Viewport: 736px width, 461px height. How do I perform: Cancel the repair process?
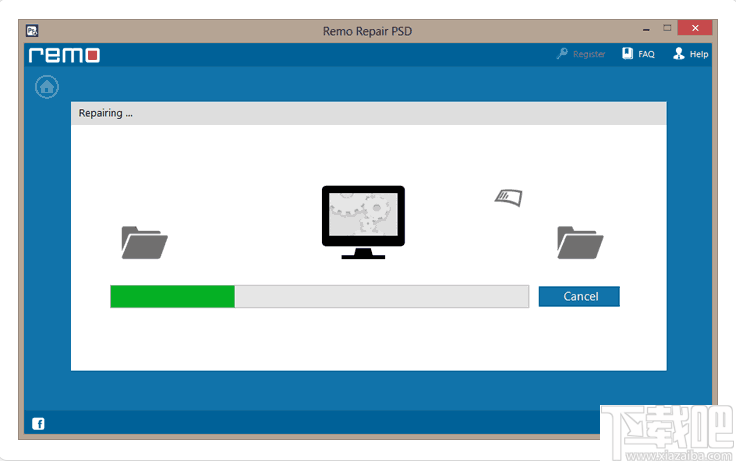click(579, 296)
